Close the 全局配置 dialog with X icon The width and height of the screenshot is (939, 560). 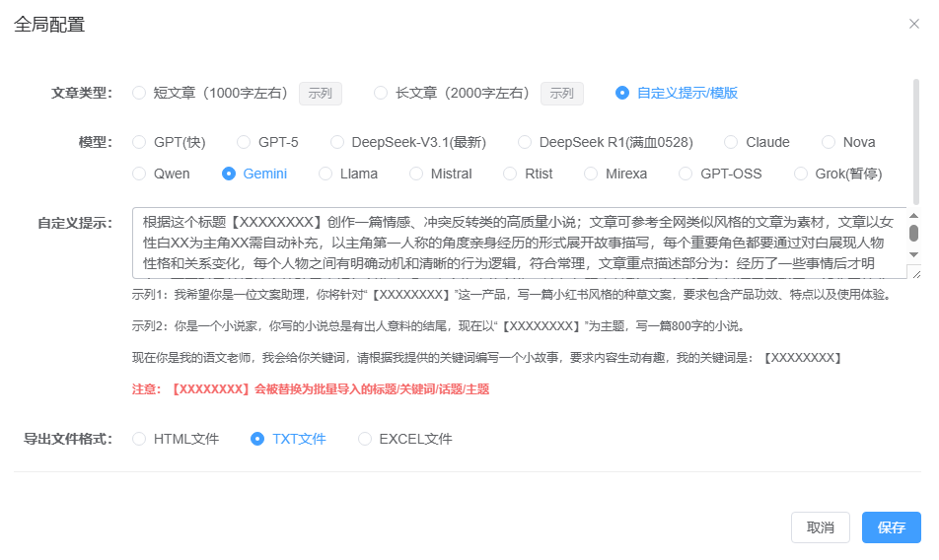(x=913, y=25)
